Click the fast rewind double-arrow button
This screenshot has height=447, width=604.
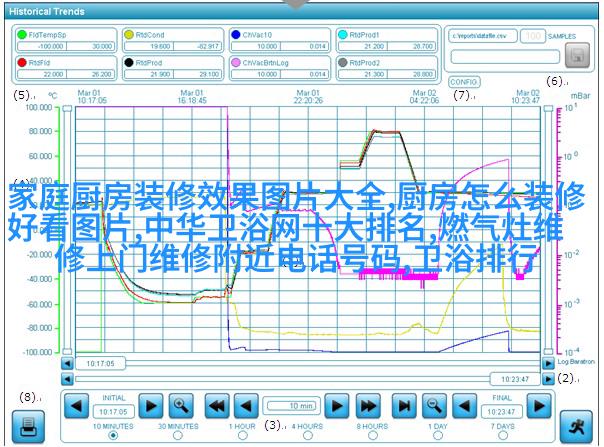[215, 405]
